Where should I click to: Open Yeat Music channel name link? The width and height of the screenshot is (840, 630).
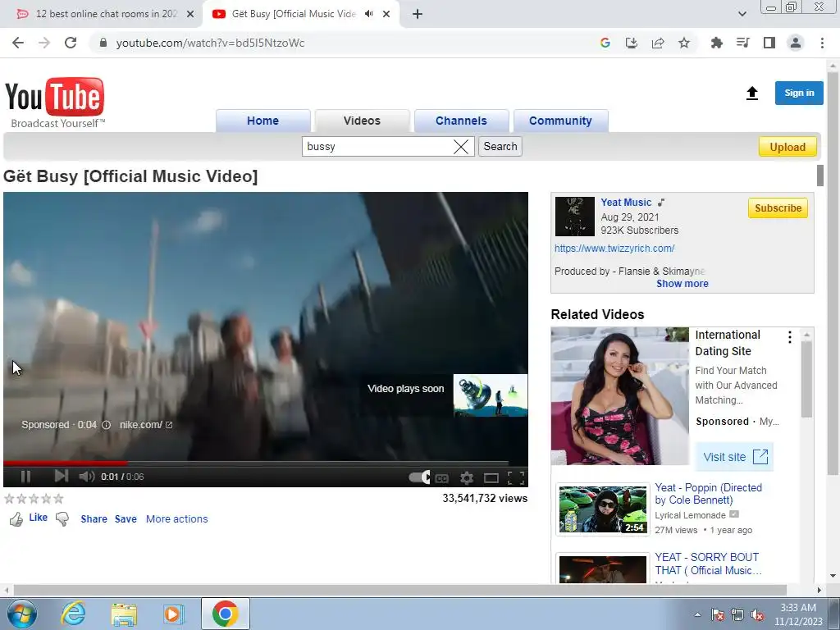(x=626, y=203)
